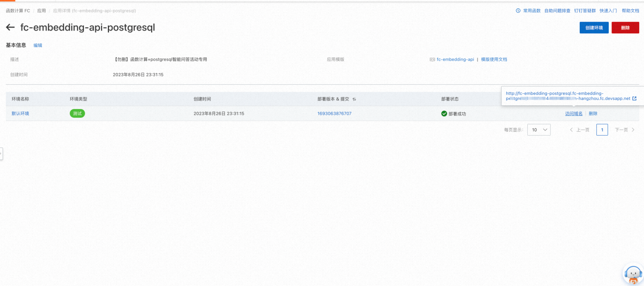Viewport: 644px width, 286px height.
Task: Go to 应用 breadcrumb
Action: 42,11
